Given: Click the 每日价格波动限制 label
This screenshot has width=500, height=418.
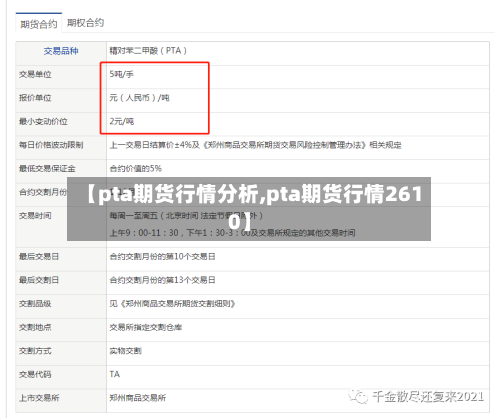Looking at the screenshot, I should tap(51, 145).
